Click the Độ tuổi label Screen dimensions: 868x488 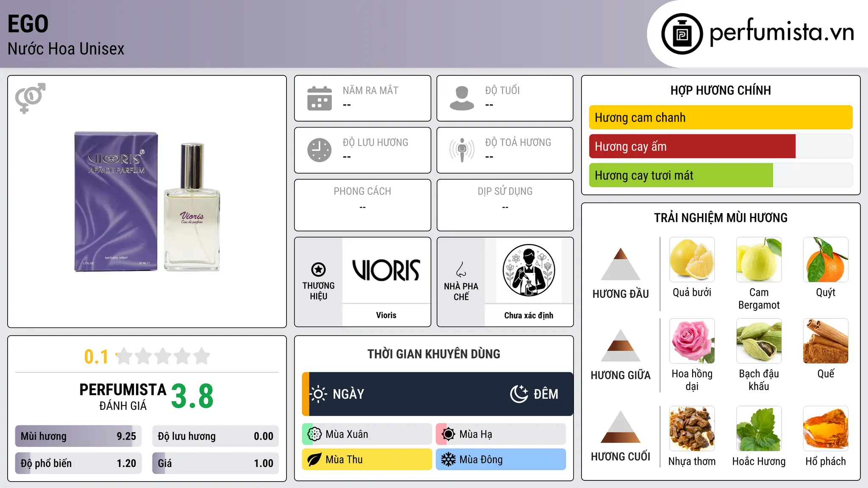click(x=502, y=90)
